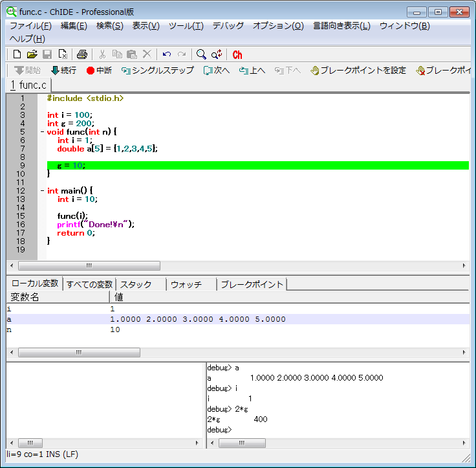Run シングルステップ single step

158,71
